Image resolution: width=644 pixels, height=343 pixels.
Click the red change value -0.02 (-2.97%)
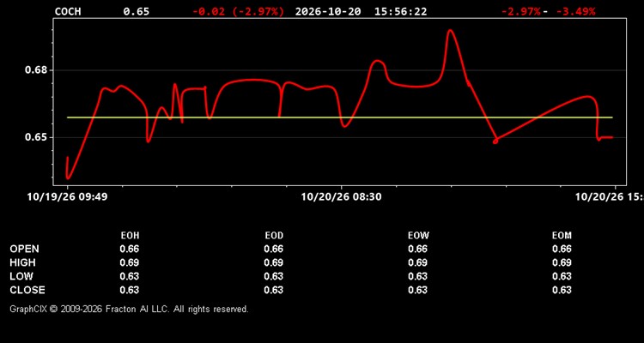point(238,11)
